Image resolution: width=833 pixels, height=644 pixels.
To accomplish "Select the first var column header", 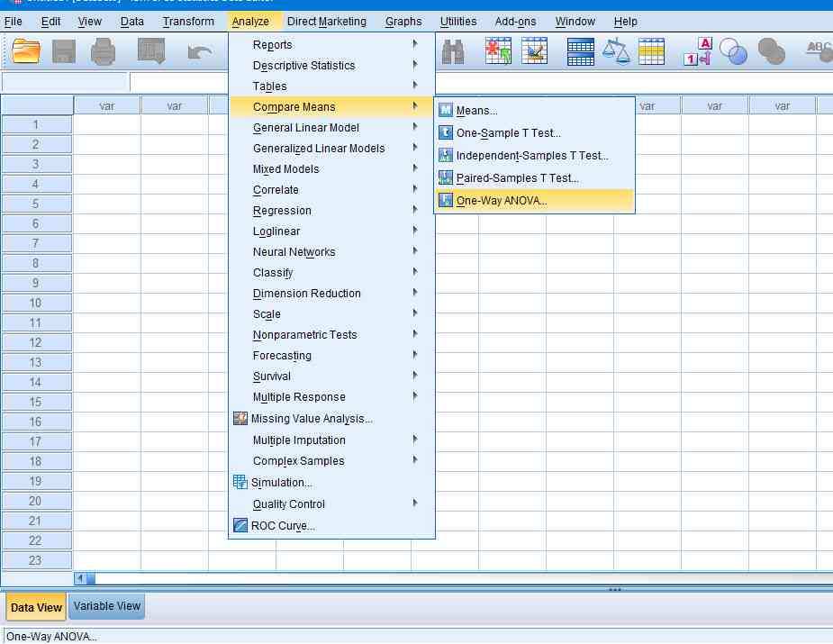I will tap(107, 105).
